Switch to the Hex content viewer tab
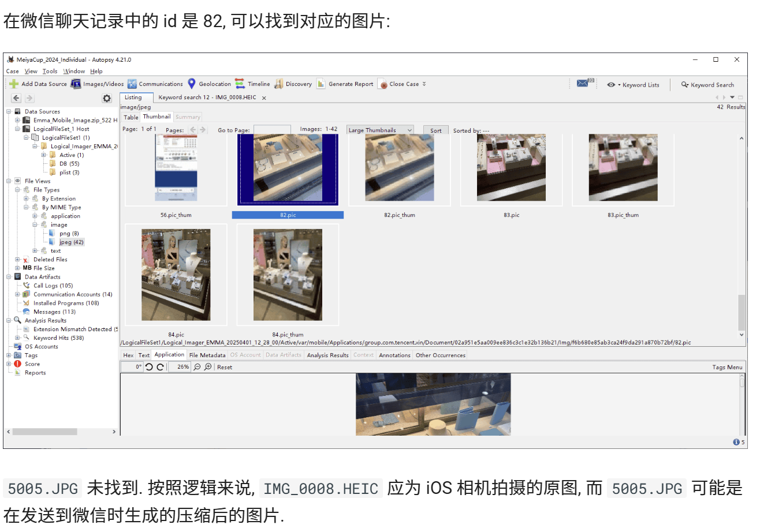This screenshot has width=760, height=532. [x=128, y=355]
